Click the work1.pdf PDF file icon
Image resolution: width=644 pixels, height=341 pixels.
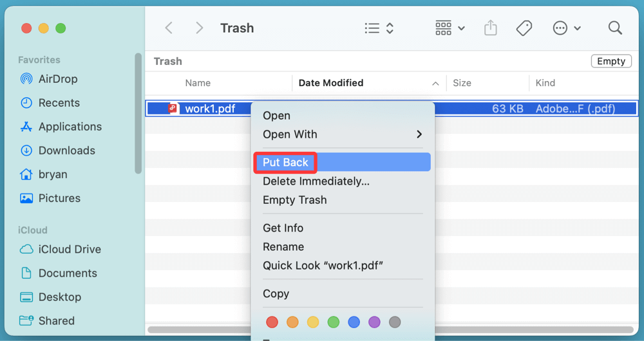click(173, 108)
